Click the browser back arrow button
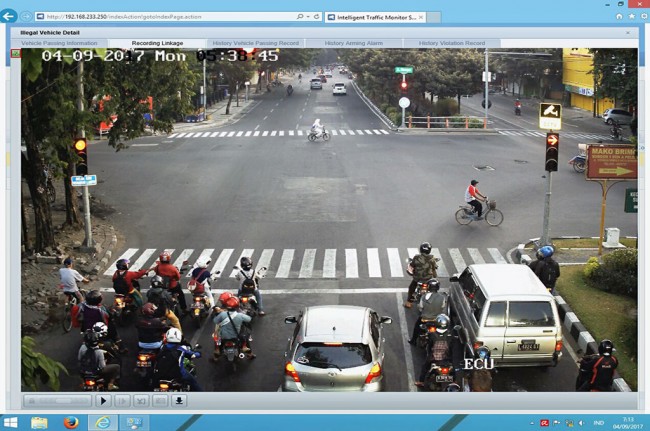 point(10,16)
